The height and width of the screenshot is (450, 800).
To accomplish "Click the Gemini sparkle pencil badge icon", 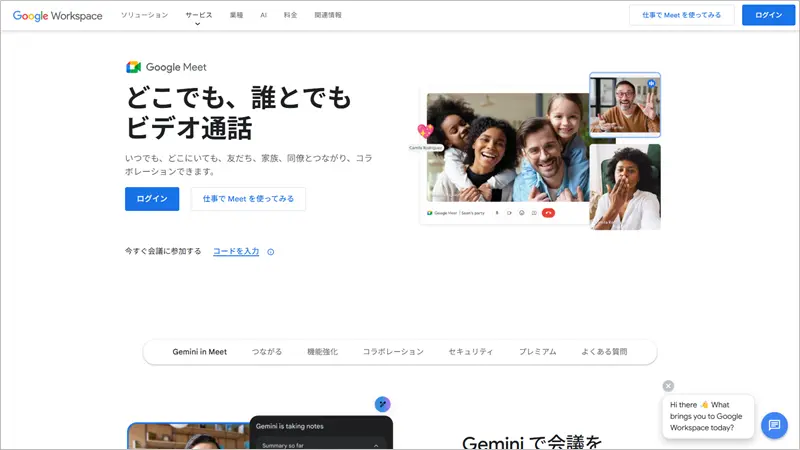I will 382,404.
